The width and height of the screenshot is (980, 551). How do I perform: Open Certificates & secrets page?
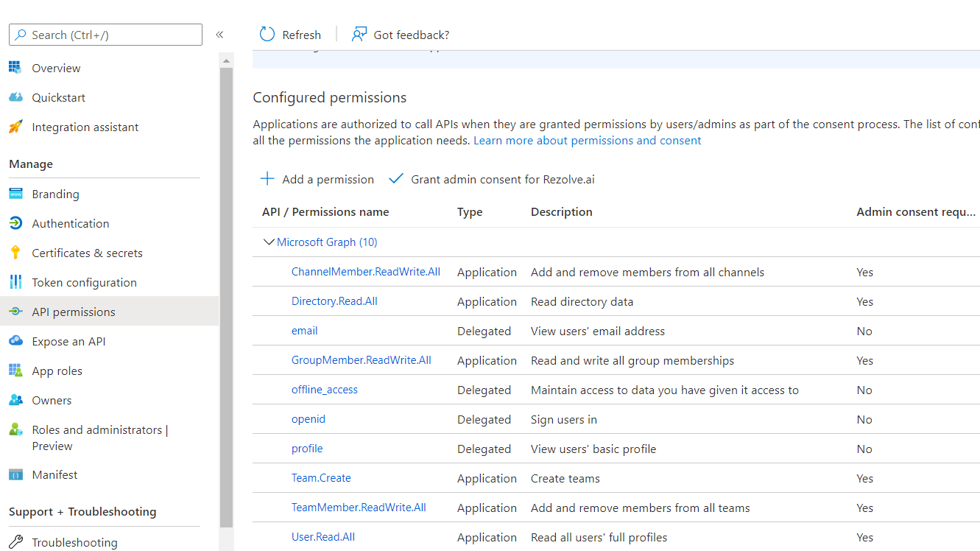pos(87,253)
